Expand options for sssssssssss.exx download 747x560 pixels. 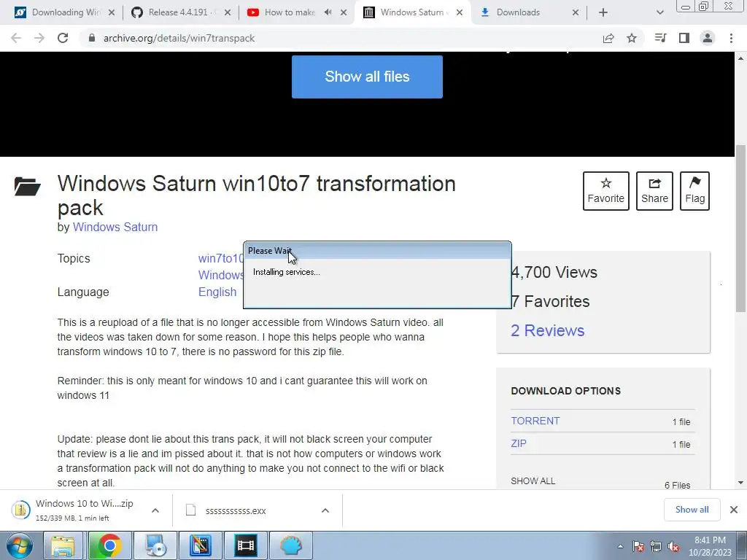tap(325, 510)
